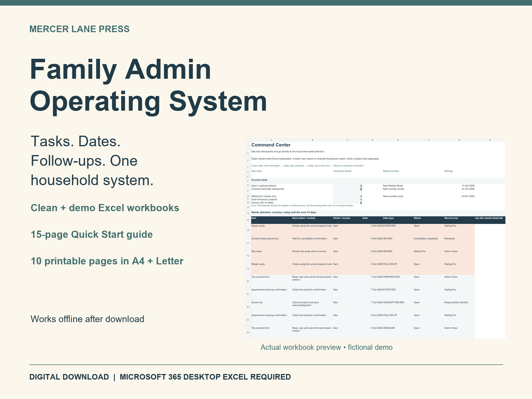Click the "Needs attention: overdue, today" section heading
The image size is (532, 399).
coord(284,213)
